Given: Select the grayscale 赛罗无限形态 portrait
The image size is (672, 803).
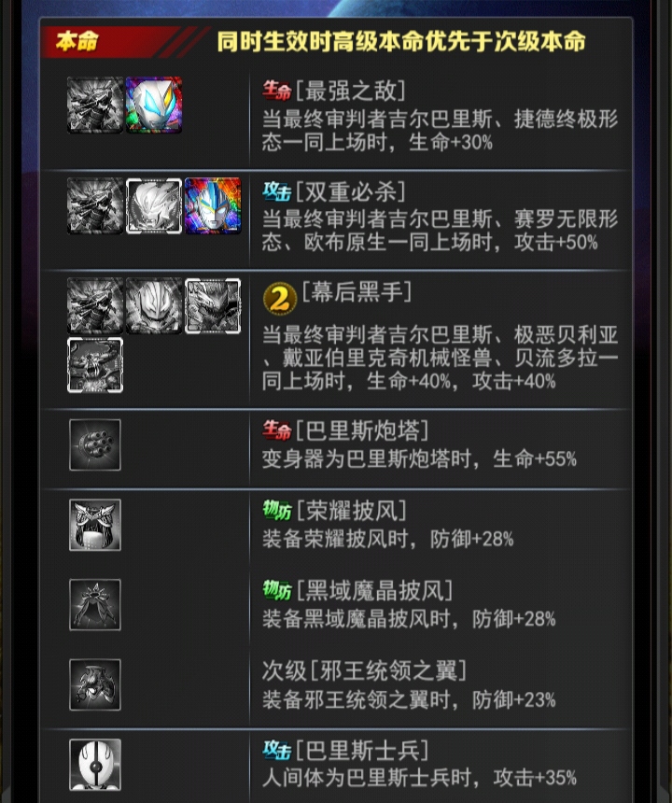Looking at the screenshot, I should tap(154, 205).
